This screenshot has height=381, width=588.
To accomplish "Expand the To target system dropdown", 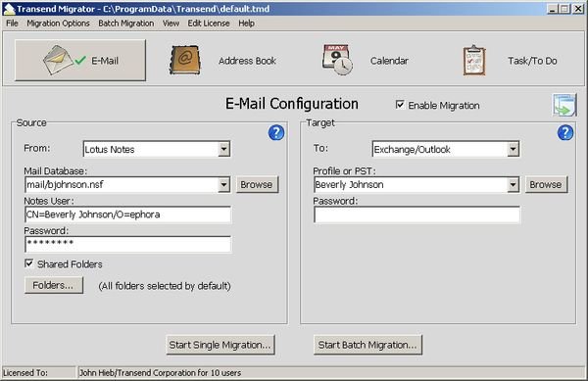I will tap(513, 149).
